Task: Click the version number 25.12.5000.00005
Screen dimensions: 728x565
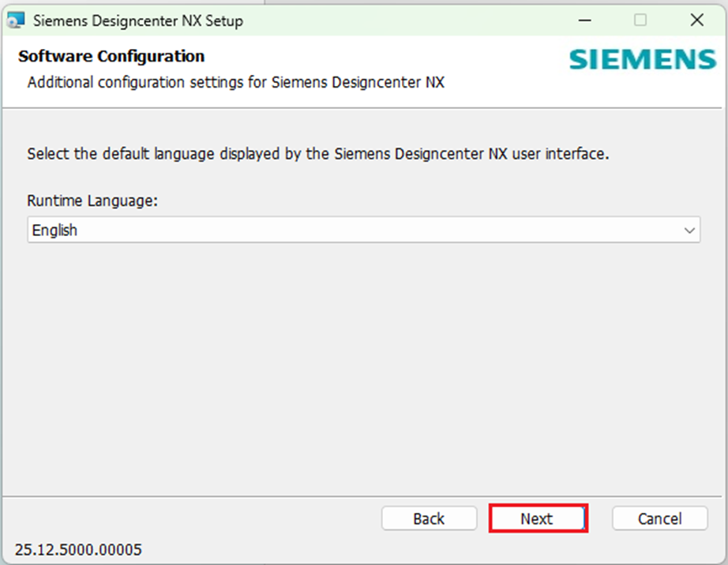Action: coord(78,549)
